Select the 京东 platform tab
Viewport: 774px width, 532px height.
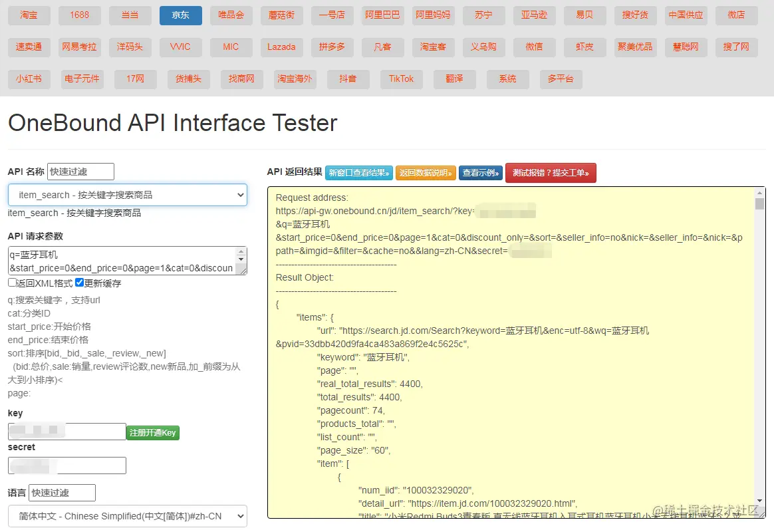coord(180,15)
